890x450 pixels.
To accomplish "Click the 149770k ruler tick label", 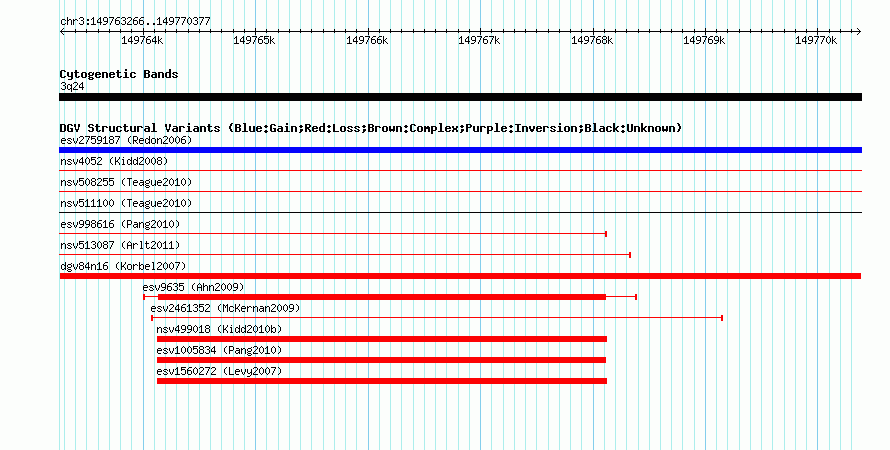I will click(x=816, y=40).
